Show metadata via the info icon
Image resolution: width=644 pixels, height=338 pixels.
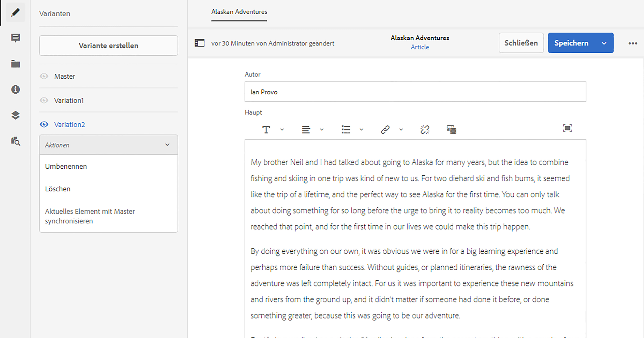(x=15, y=89)
